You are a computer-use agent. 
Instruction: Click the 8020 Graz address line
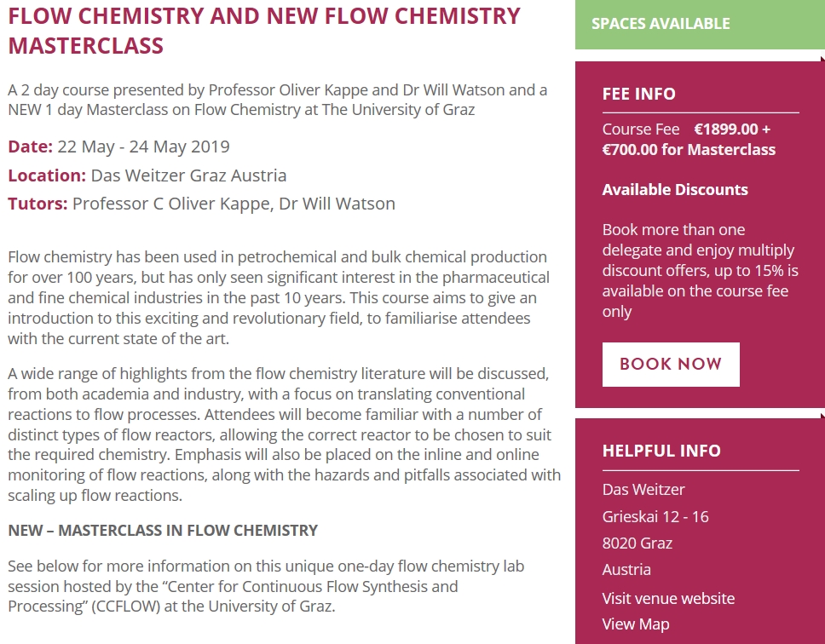coord(637,543)
